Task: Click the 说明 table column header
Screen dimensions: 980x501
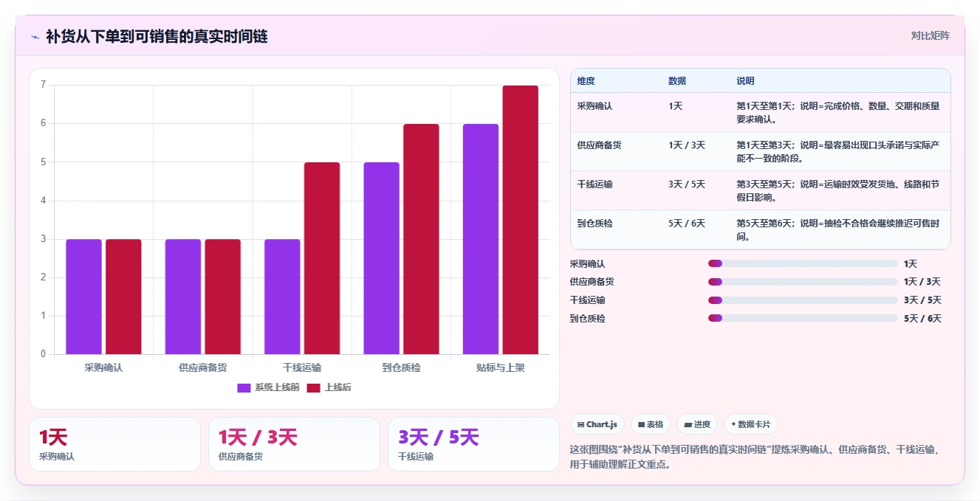Action: pyautogui.click(x=745, y=80)
